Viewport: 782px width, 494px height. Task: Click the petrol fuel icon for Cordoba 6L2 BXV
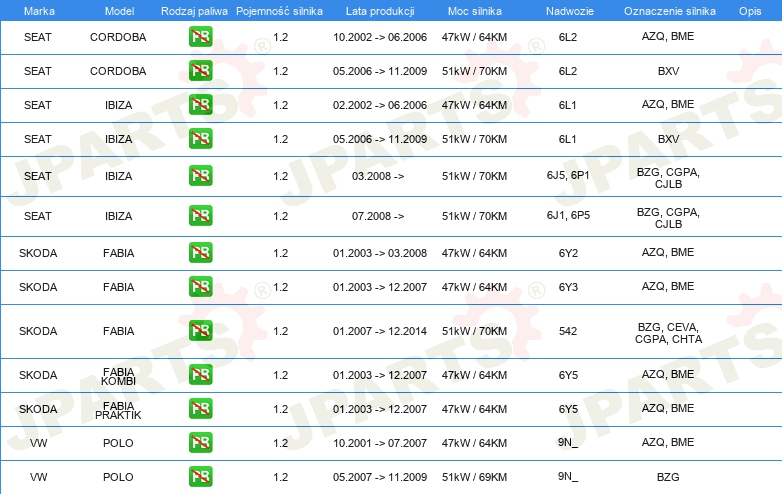coord(200,72)
